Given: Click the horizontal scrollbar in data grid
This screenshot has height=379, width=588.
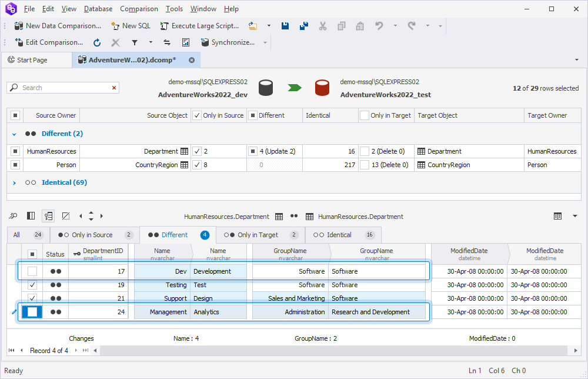Looking at the screenshot, I should 335,351.
